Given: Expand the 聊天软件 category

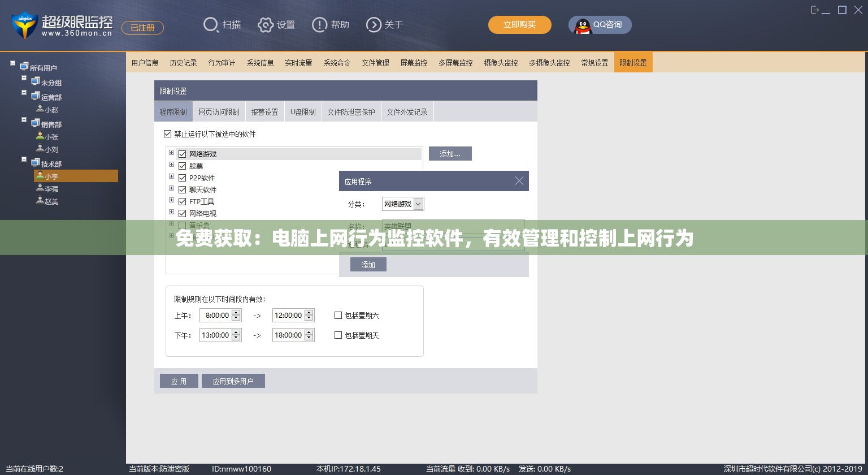Looking at the screenshot, I should pyautogui.click(x=172, y=188).
